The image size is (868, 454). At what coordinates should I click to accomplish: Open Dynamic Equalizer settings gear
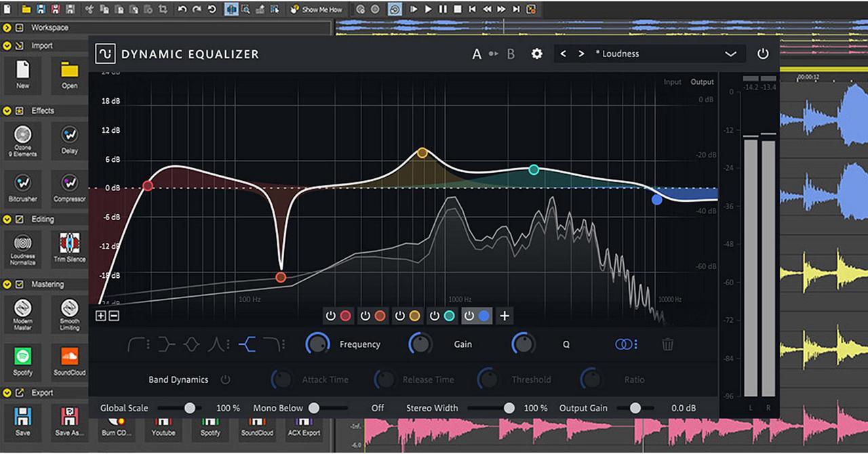(536, 54)
